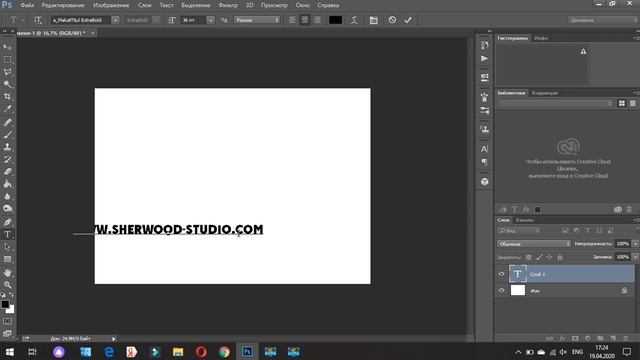Select the Horizontal Type tool
640x360 pixels.
pyautogui.click(x=7, y=235)
